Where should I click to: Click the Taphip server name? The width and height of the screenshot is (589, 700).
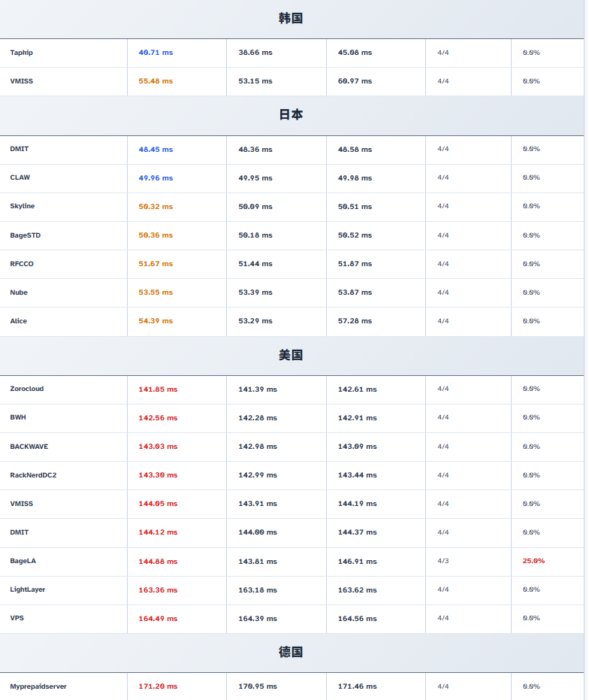point(22,53)
